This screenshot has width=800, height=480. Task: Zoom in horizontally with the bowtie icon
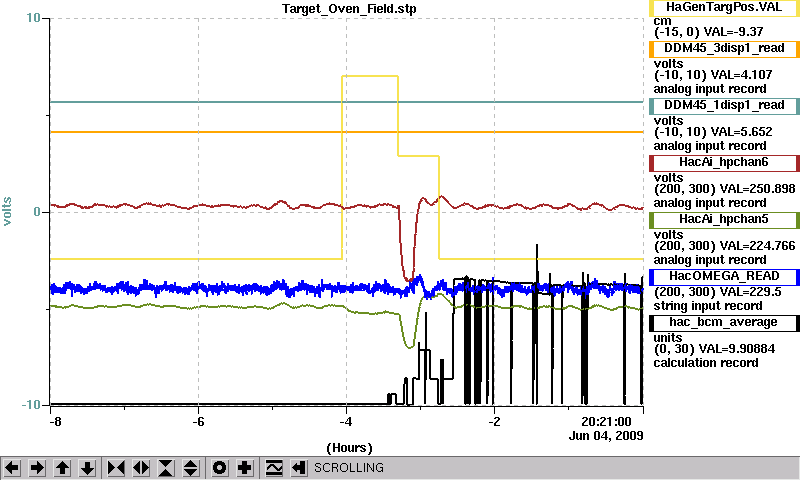click(116, 468)
